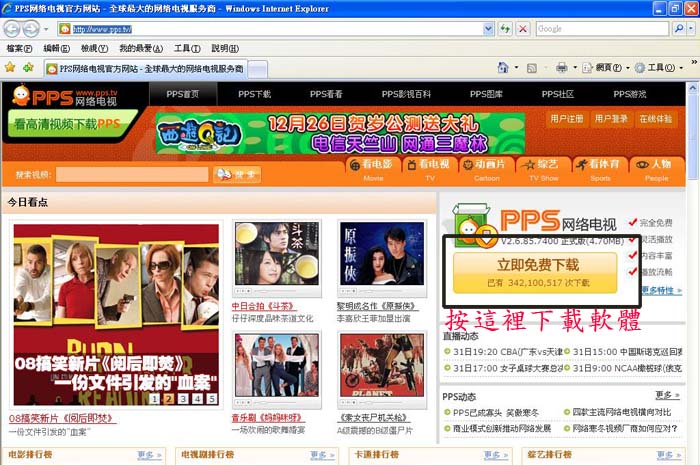Open the 中日合拍《斗茶》 link
This screenshot has height=465, width=700.
[264, 306]
